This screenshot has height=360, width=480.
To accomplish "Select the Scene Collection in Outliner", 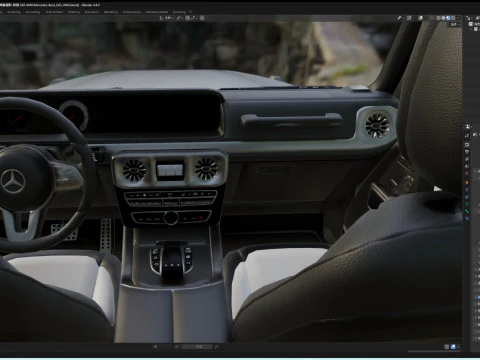I will click(x=475, y=24).
